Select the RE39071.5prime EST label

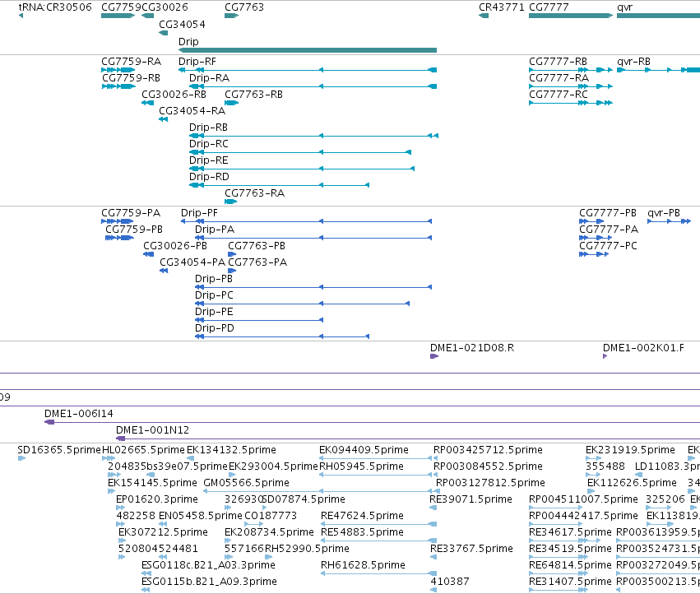(x=471, y=499)
